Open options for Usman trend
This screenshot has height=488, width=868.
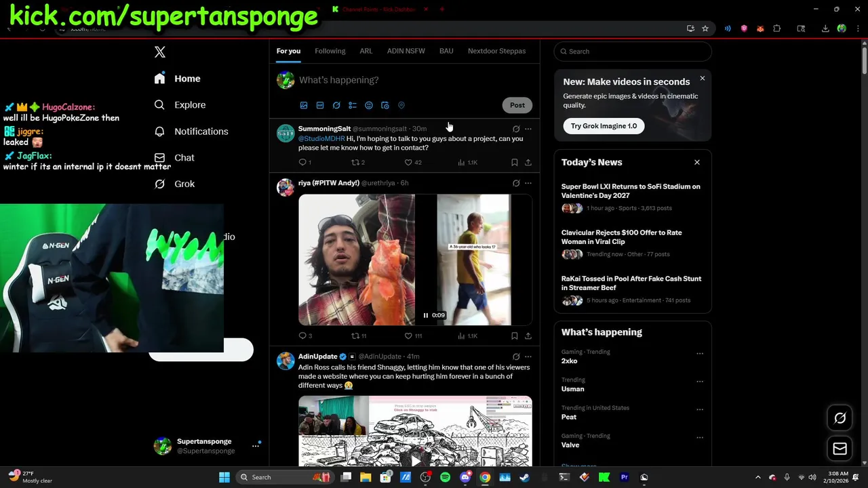700,382
